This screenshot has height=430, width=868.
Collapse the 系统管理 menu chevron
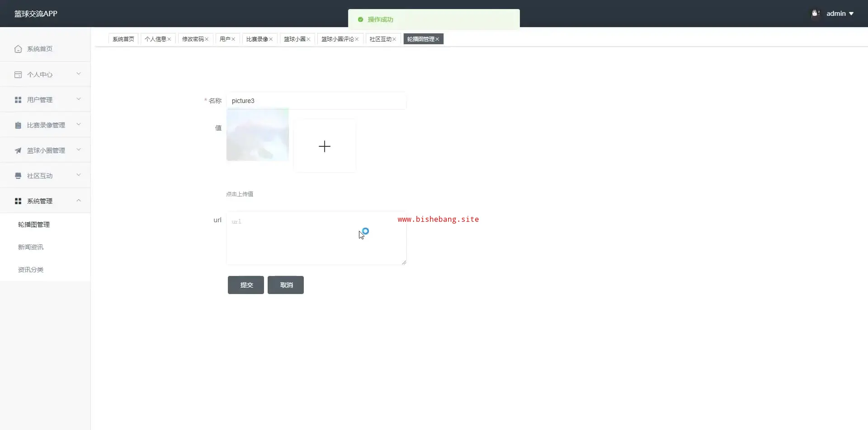(79, 201)
